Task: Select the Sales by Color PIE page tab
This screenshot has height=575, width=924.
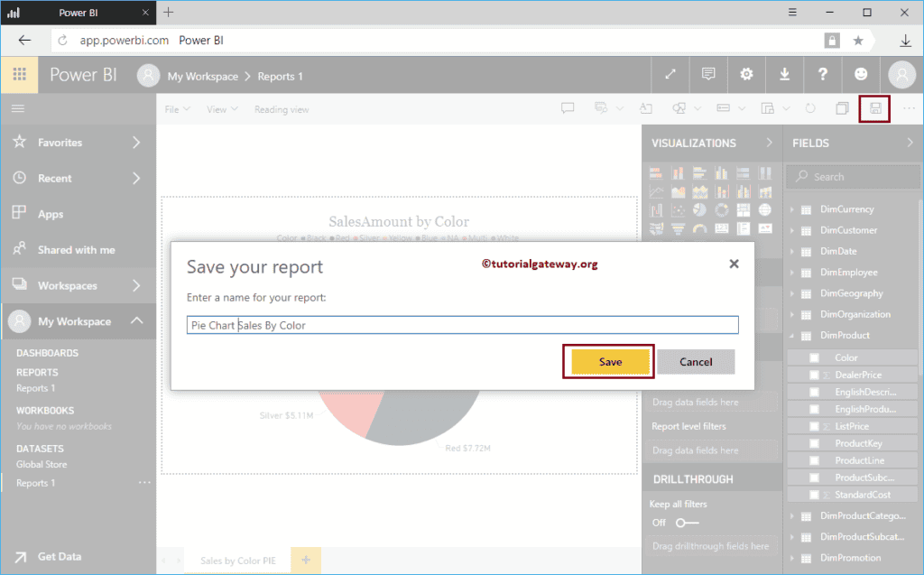Action: 238,561
